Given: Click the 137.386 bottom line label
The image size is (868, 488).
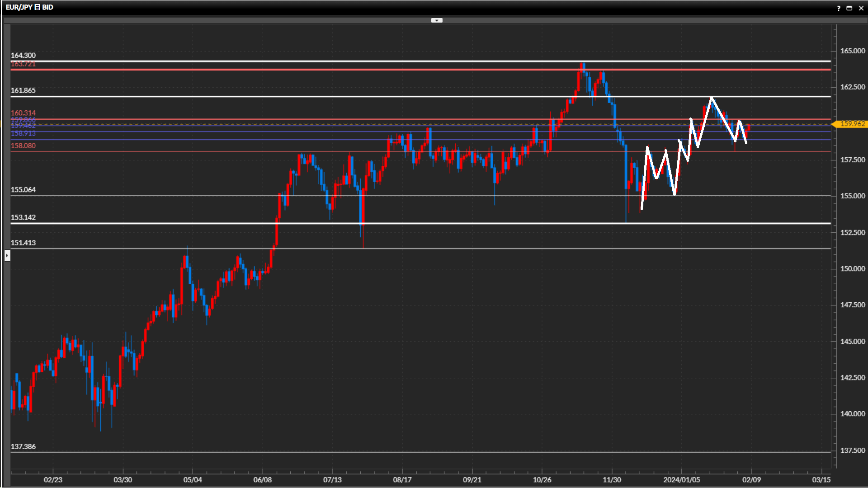Looking at the screenshot, I should click(23, 446).
